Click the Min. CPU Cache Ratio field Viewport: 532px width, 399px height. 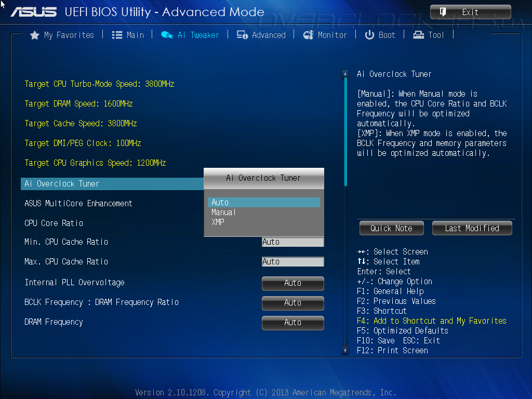tap(293, 242)
